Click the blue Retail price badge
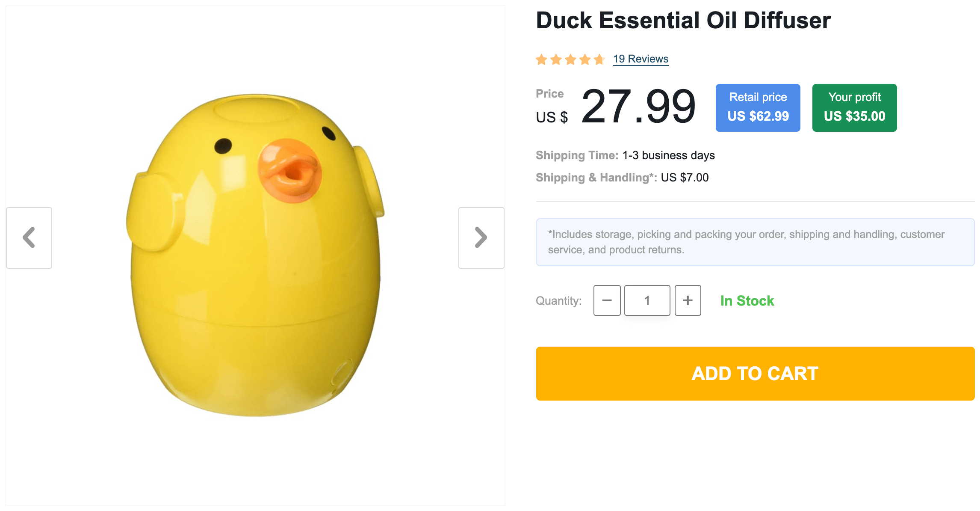The width and height of the screenshot is (980, 511). point(758,108)
